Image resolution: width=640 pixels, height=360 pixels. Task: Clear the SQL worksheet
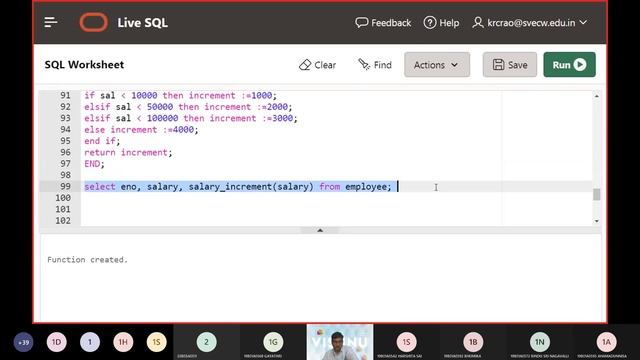point(318,65)
